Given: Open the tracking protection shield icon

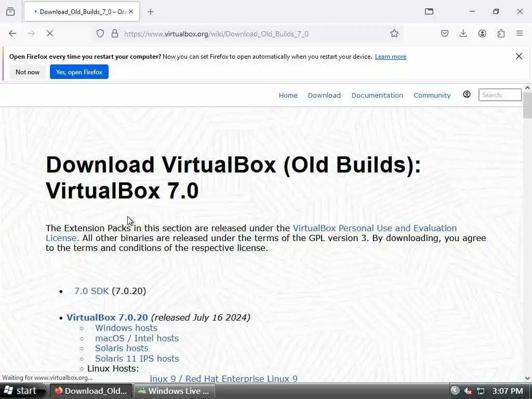Looking at the screenshot, I should click(x=100, y=33).
